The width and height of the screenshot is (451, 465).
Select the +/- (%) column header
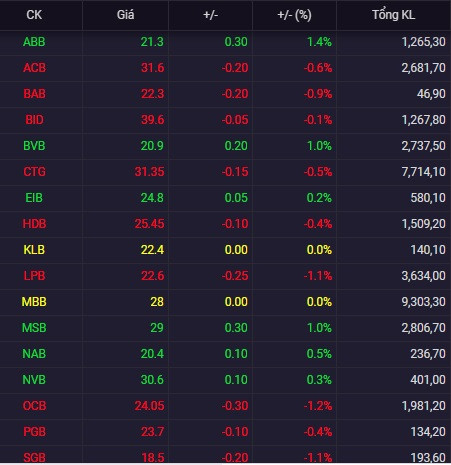pyautogui.click(x=294, y=15)
